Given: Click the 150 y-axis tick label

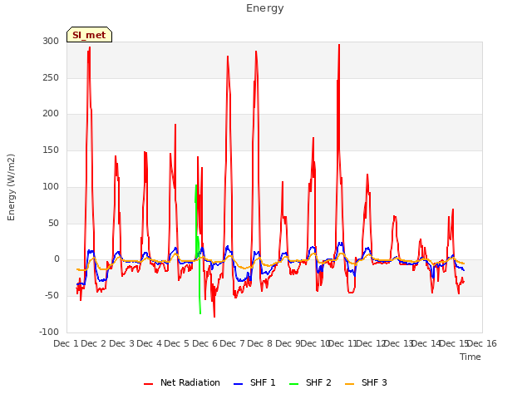Looking at the screenshot, I should (51, 150).
